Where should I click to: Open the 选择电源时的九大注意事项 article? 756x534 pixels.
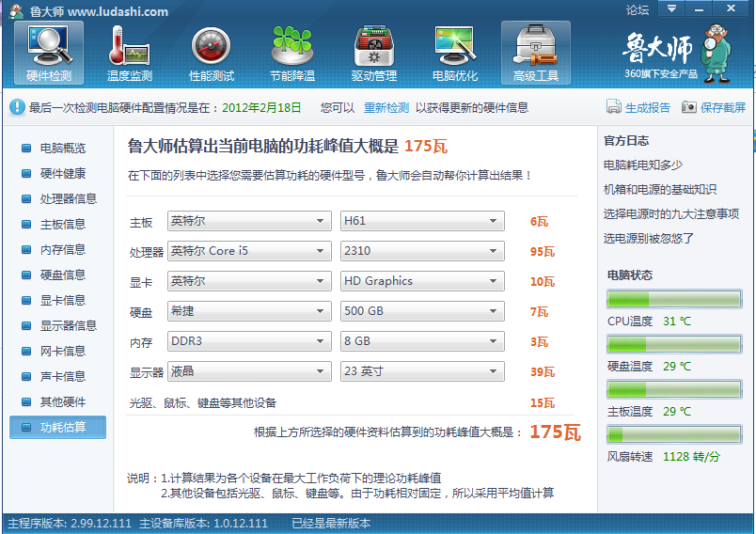[671, 214]
